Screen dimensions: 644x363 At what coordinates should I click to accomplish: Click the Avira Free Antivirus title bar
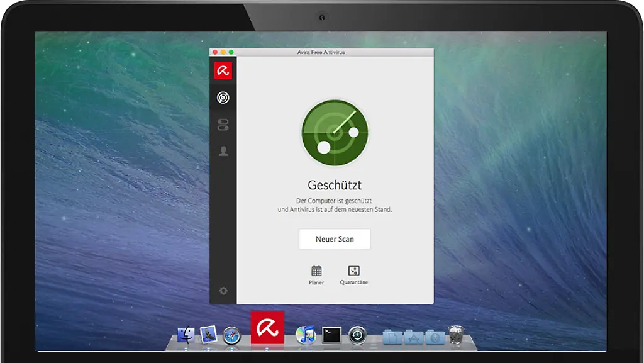point(321,52)
